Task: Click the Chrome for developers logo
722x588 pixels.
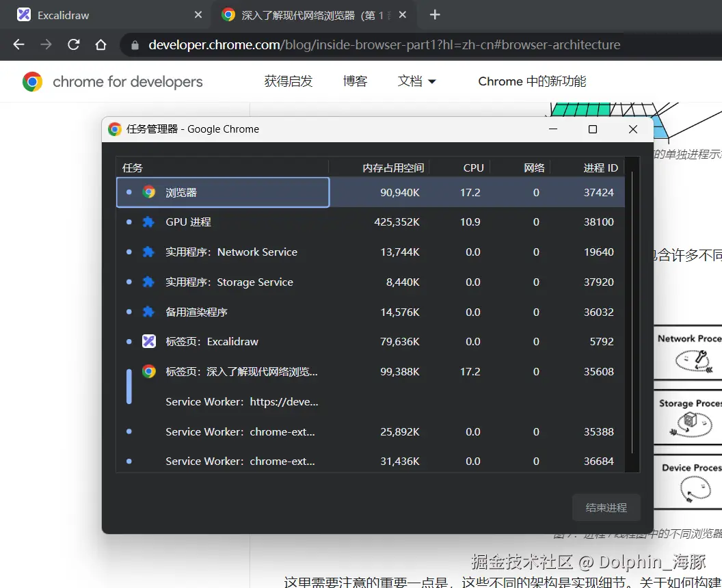Action: [x=112, y=81]
